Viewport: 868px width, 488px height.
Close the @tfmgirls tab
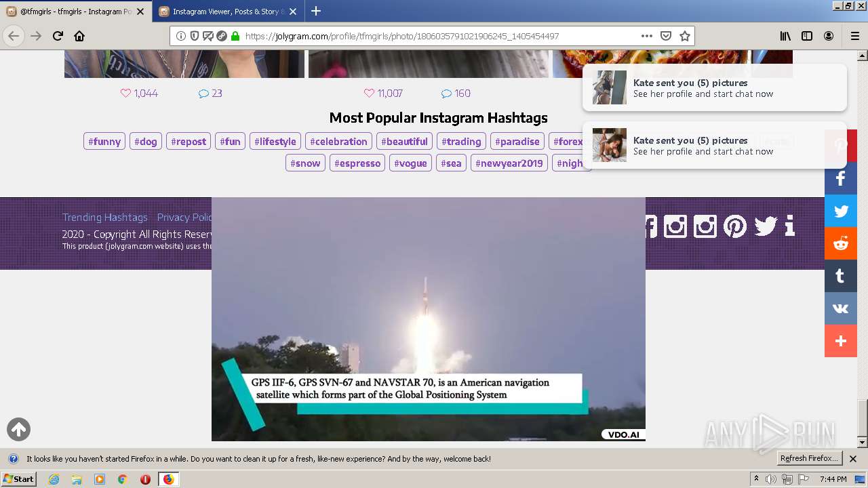[140, 12]
